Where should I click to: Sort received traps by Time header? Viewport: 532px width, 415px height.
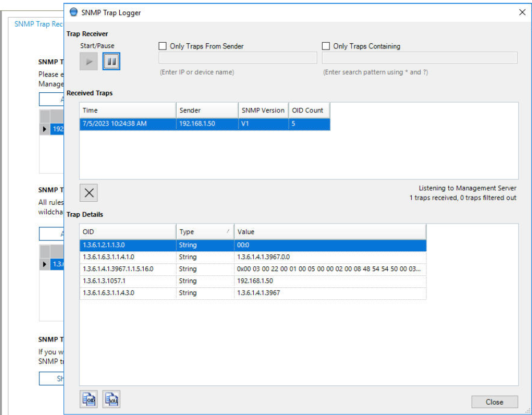click(x=127, y=110)
